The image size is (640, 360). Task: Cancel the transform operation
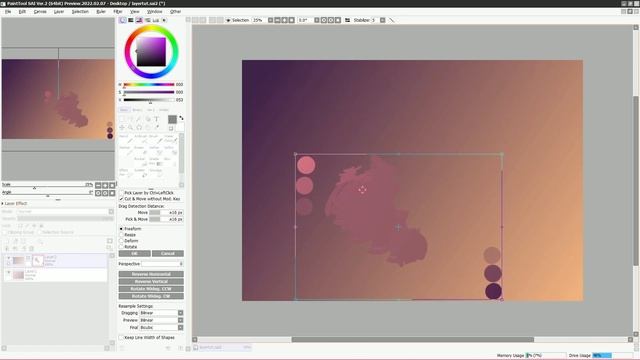coord(168,253)
